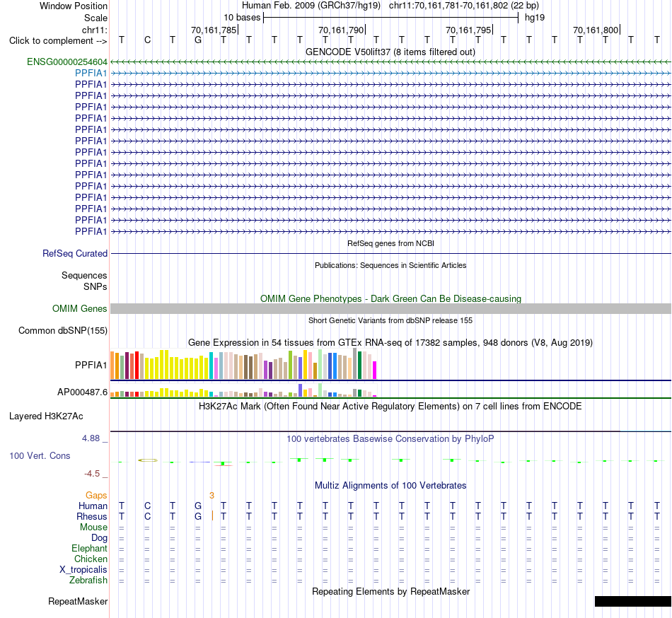Click the 'Sequences' track label
672x618 pixels.
[x=84, y=275]
